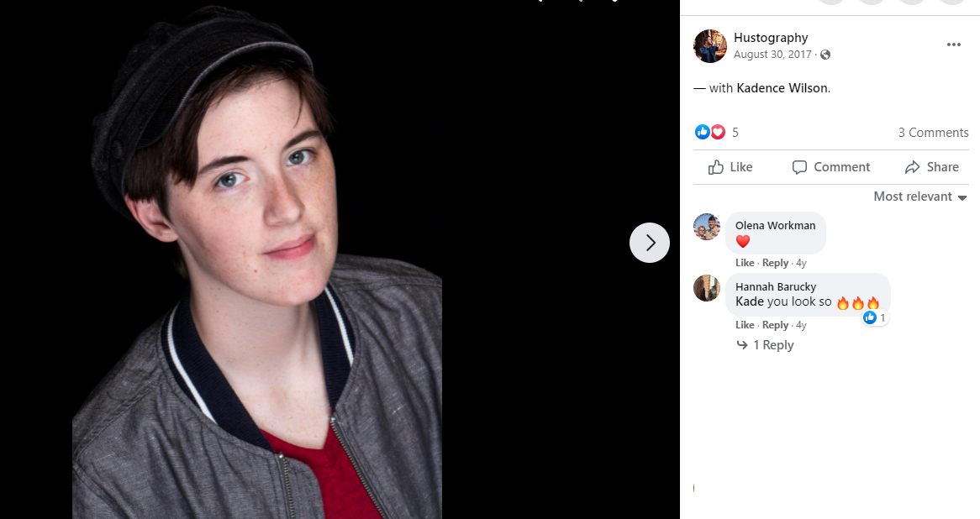Like Olena Workman's comment
Viewport: 980px width, 519px height.
pyautogui.click(x=745, y=263)
